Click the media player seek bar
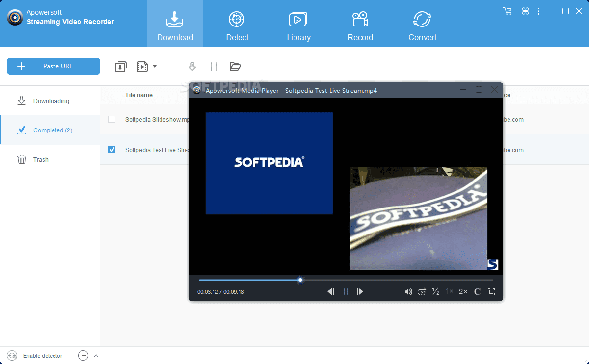Viewport: 589px width, 364px height. (346, 280)
